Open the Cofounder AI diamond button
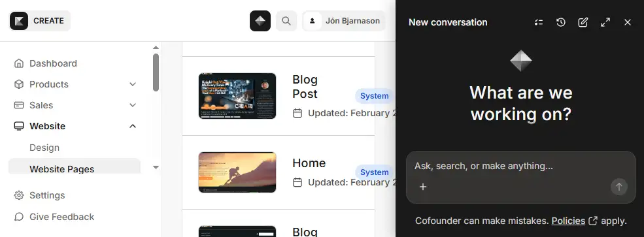 [x=260, y=21]
